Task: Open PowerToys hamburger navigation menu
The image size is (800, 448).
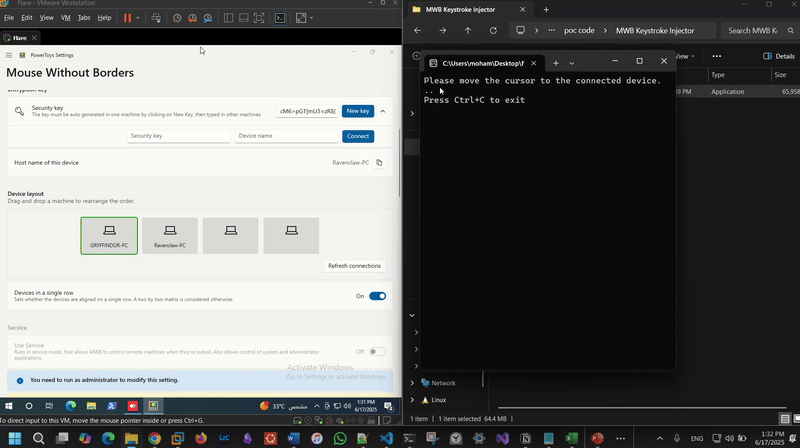Action: coord(9,55)
